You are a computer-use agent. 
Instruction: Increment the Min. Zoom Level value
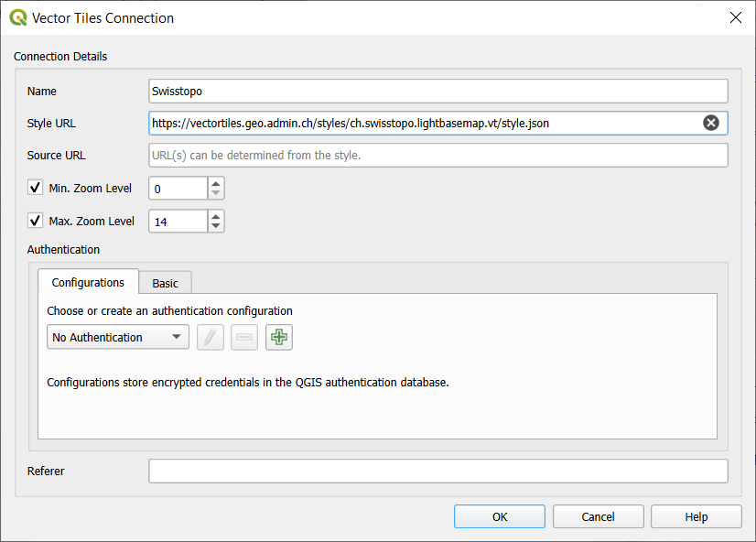(215, 183)
